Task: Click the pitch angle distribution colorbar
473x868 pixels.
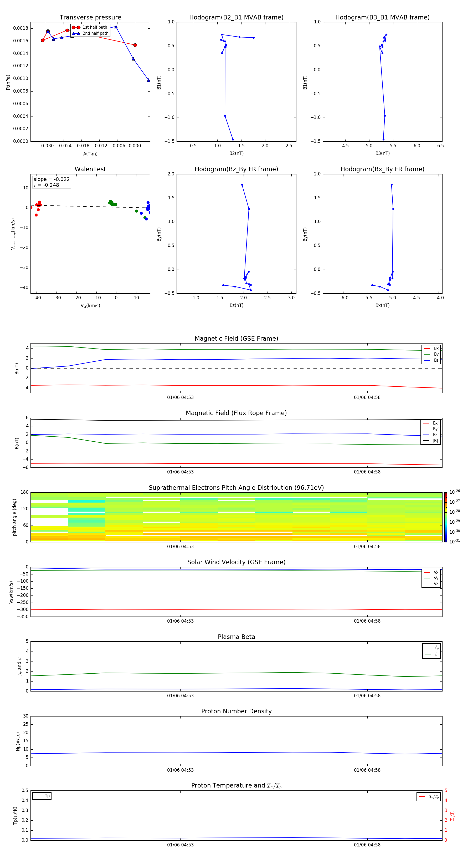Action: pyautogui.click(x=445, y=517)
